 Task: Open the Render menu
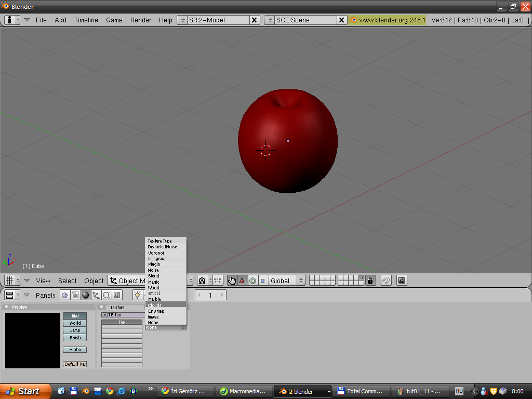point(141,20)
